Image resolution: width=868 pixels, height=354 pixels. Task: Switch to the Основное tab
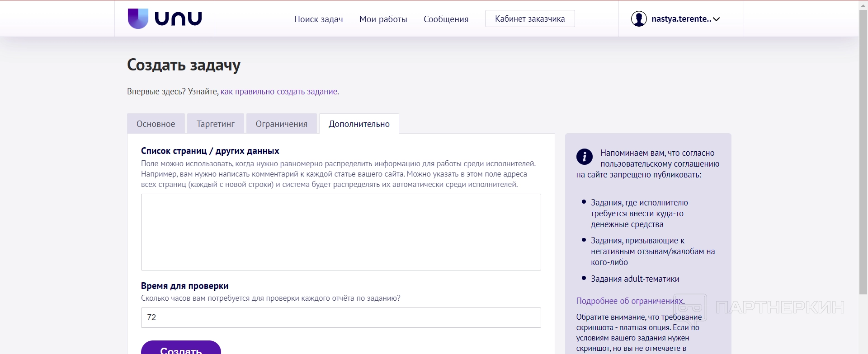point(156,124)
